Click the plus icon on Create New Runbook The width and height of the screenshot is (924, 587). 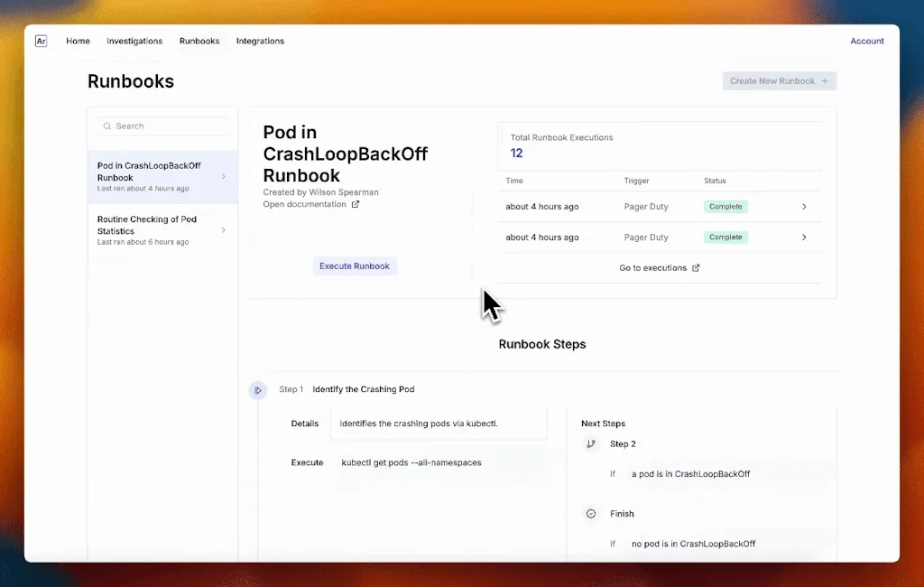pos(827,80)
